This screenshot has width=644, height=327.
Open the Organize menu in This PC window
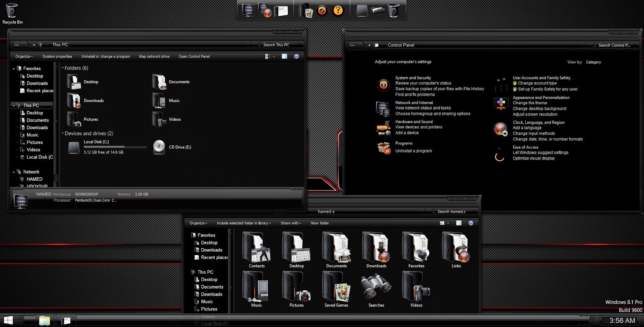[x=24, y=56]
